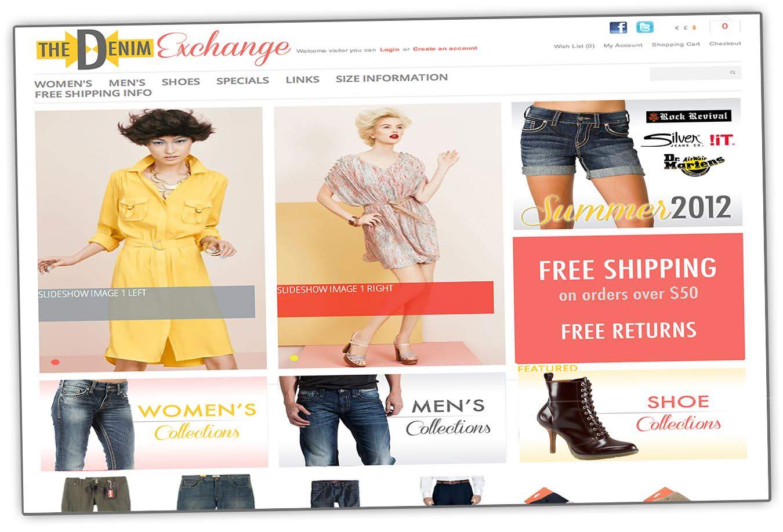The height and width of the screenshot is (532, 783).
Task: Select the dollar currency symbol
Action: [694, 28]
